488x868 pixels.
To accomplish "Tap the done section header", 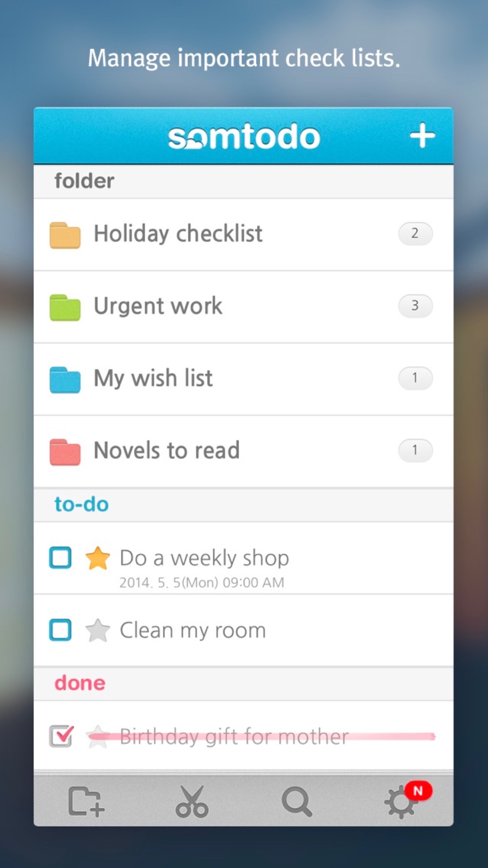I will tap(80, 683).
